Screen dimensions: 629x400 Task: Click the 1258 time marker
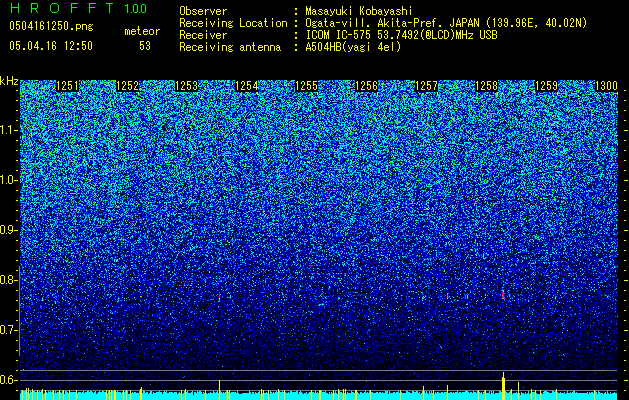tap(486, 86)
